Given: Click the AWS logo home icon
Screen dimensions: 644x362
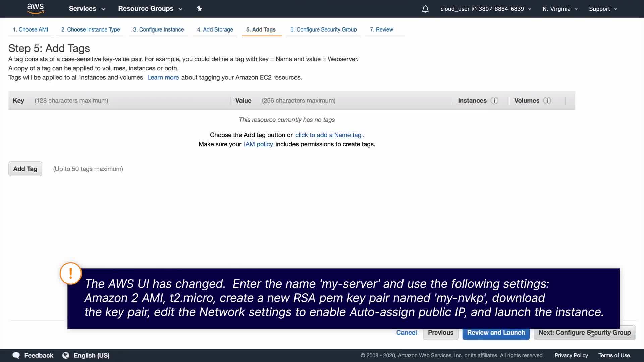Looking at the screenshot, I should coord(35,9).
